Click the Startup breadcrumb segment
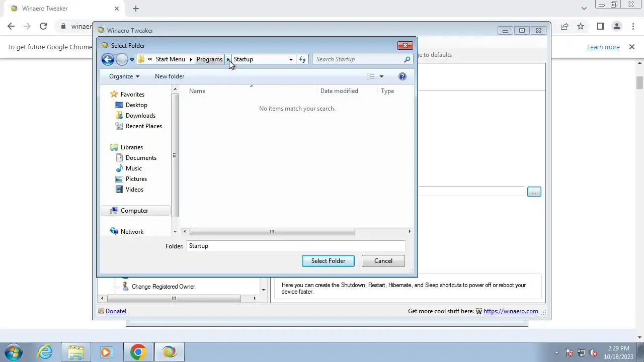The height and width of the screenshot is (362, 644). pyautogui.click(x=243, y=59)
